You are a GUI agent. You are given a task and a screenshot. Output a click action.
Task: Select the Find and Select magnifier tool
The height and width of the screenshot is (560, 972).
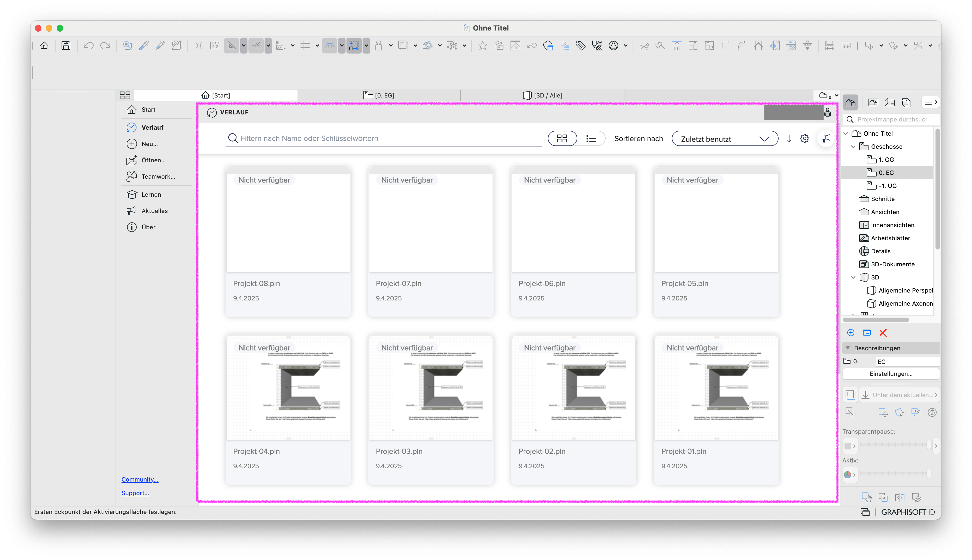[x=127, y=45]
